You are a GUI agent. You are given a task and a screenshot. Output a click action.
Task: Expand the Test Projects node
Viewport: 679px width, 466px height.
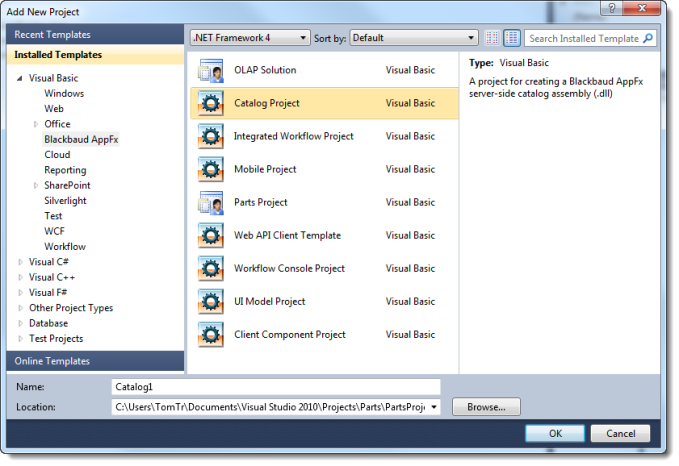click(x=20, y=339)
